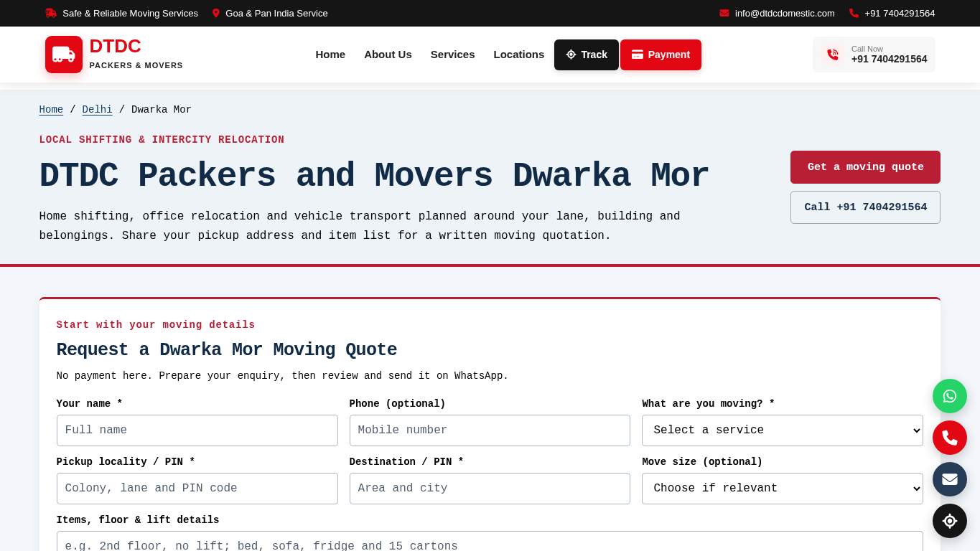980x551 pixels.
Task: Focus the Items, floor & lift details box
Action: click(x=490, y=542)
